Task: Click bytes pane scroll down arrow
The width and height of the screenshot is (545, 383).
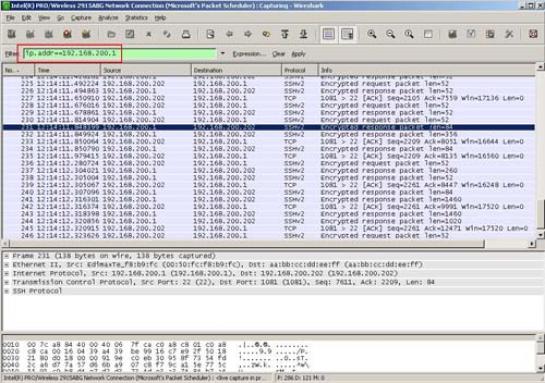Action: pyautogui.click(x=541, y=368)
